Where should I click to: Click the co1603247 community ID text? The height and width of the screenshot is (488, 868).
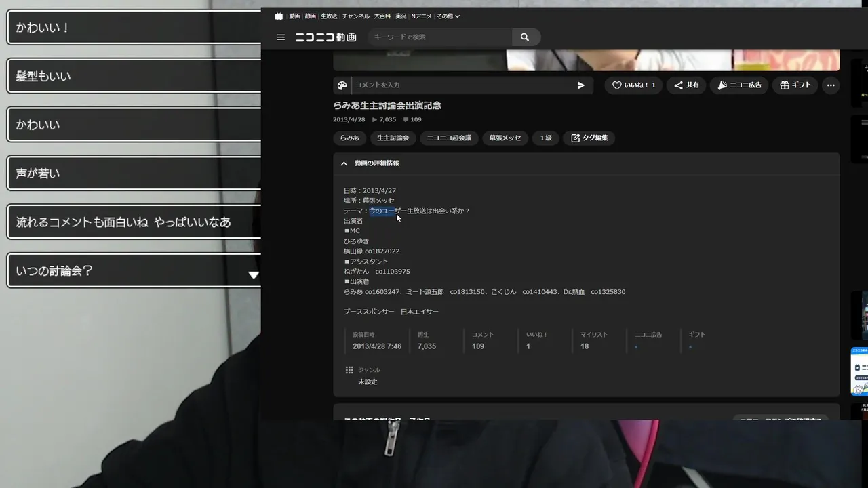point(382,292)
